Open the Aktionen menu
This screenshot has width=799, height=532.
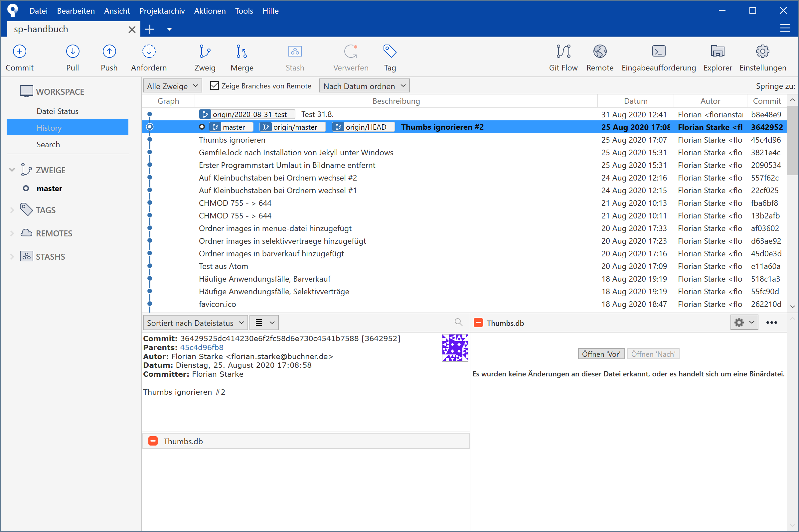210,11
